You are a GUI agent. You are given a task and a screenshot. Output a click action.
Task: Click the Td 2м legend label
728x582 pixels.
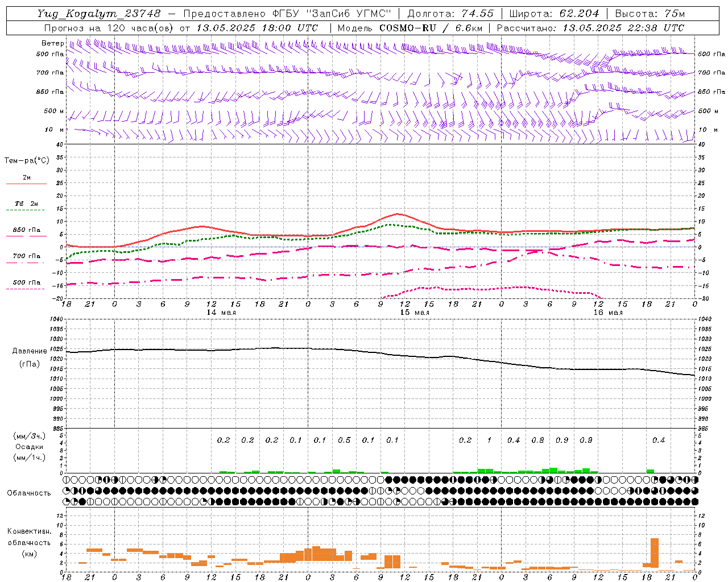point(26,203)
